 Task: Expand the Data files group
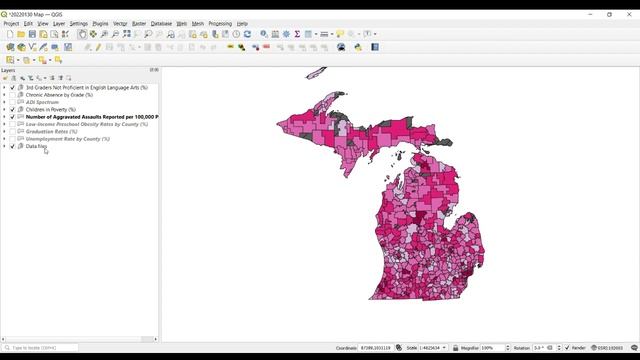[x=4, y=146]
